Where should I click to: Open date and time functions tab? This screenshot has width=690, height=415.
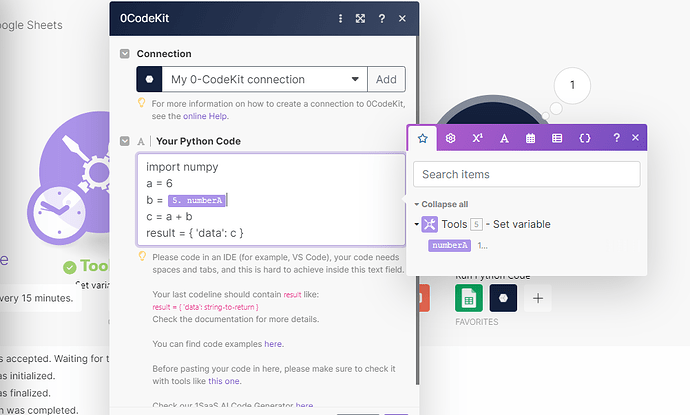coord(531,138)
